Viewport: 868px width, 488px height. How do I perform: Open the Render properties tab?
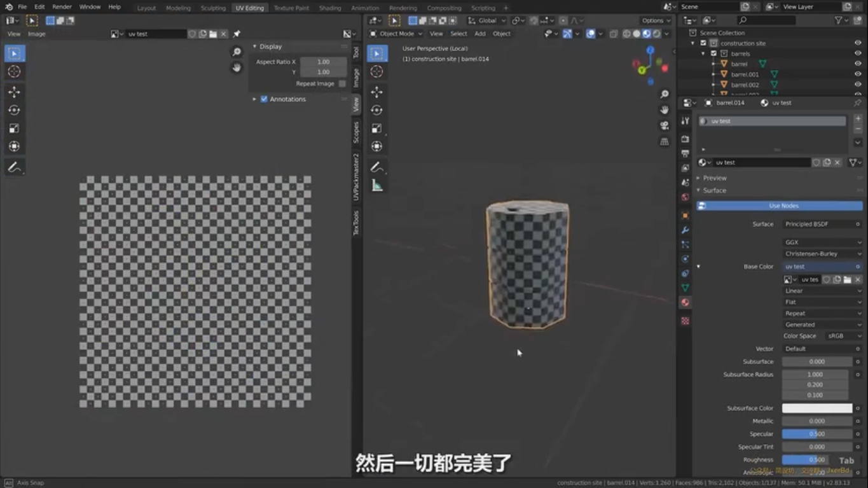coord(685,139)
